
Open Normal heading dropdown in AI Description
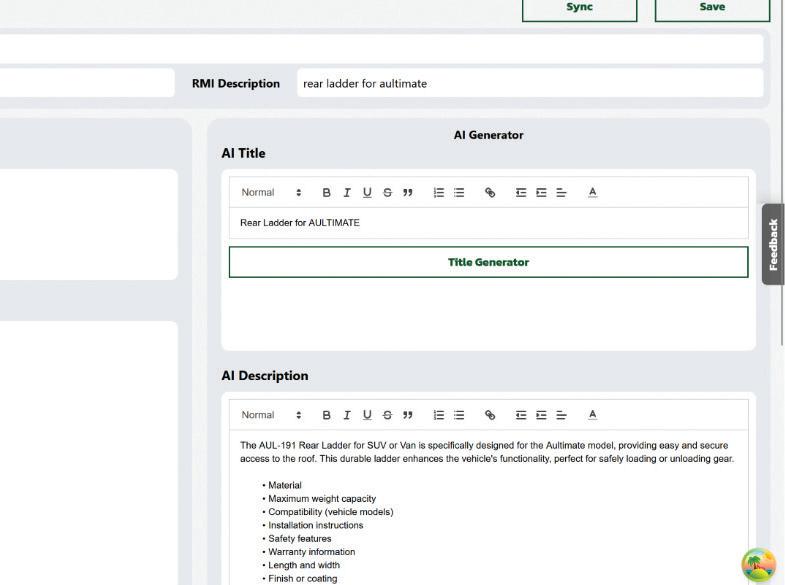point(271,415)
